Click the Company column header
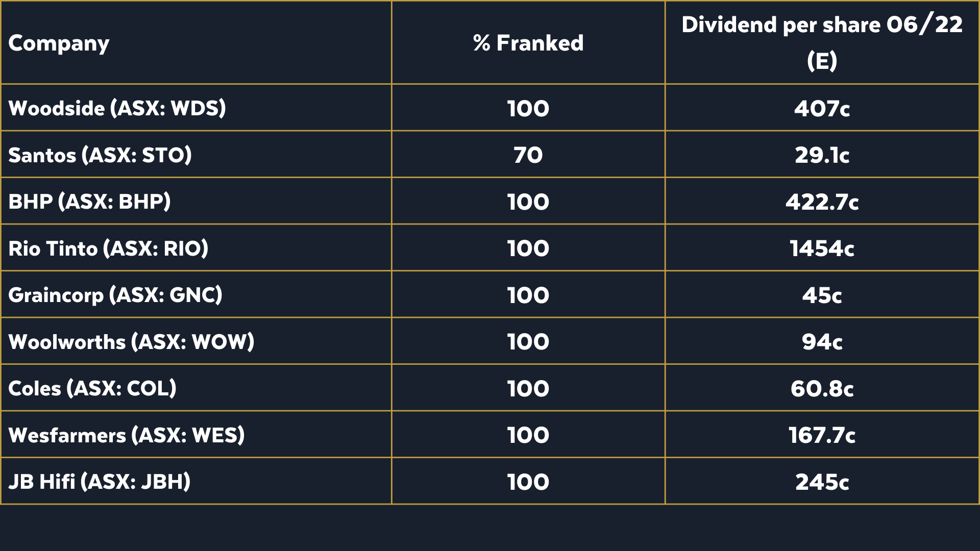This screenshot has width=980, height=551. (x=59, y=43)
